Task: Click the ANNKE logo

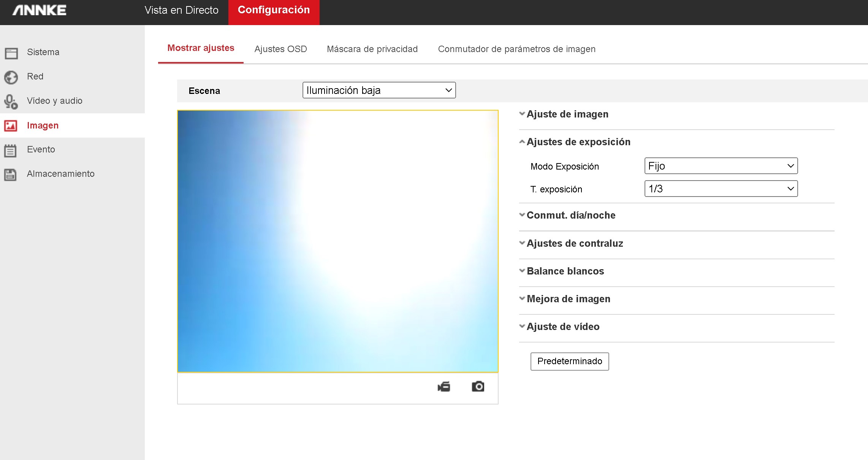Action: pos(40,10)
